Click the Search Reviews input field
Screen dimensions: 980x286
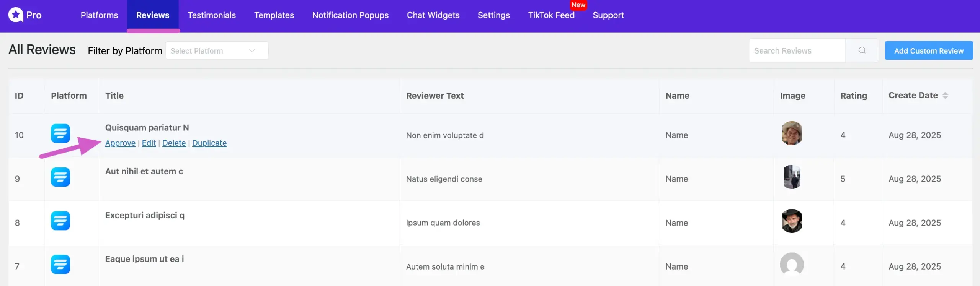(797, 51)
